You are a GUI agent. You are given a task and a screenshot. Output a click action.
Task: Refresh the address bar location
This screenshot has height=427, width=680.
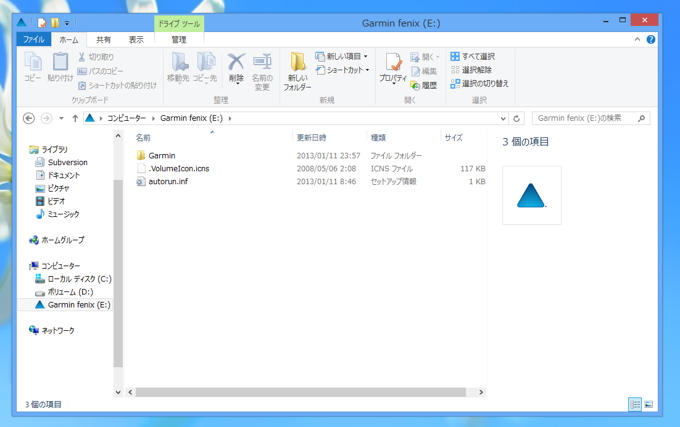[517, 118]
